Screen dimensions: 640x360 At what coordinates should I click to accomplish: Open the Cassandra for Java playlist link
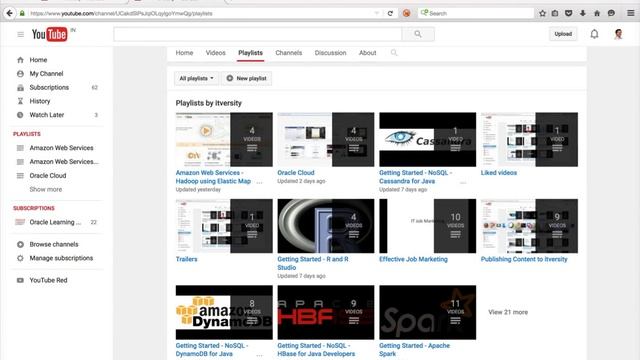(x=415, y=177)
